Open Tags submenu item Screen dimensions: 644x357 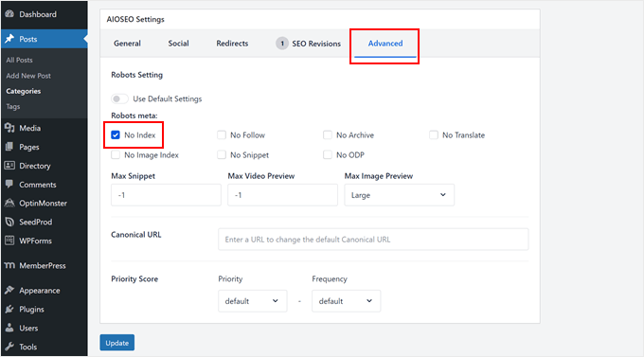pos(12,106)
